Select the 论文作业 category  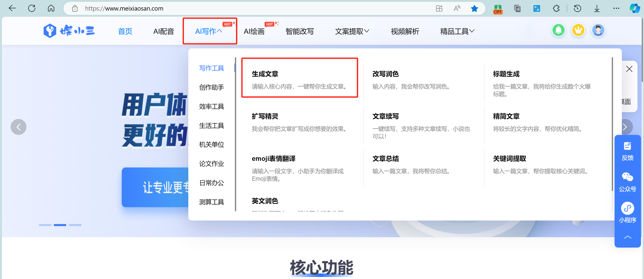[x=211, y=164]
